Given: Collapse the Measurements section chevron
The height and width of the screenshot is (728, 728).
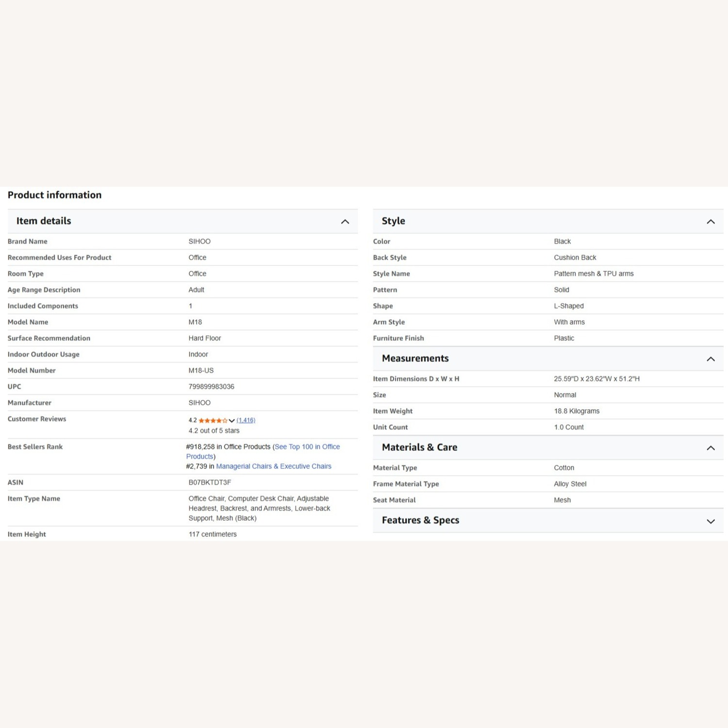Looking at the screenshot, I should tap(711, 359).
